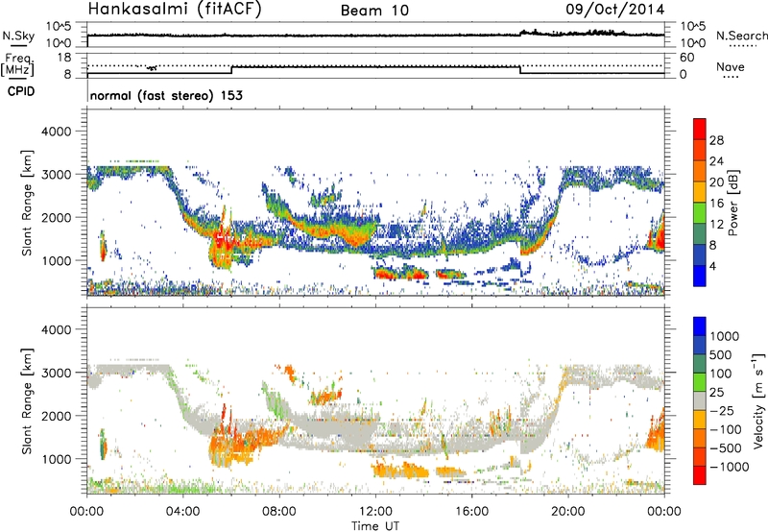Click the "24" value on the power colorbar
The width and height of the screenshot is (768, 532).
(x=716, y=161)
